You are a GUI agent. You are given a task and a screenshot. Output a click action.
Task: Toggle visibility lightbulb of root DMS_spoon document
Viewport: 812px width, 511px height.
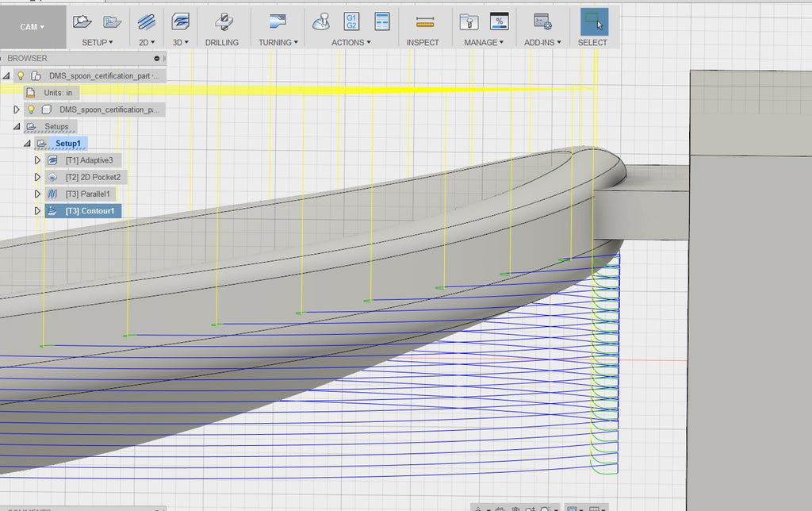21,76
